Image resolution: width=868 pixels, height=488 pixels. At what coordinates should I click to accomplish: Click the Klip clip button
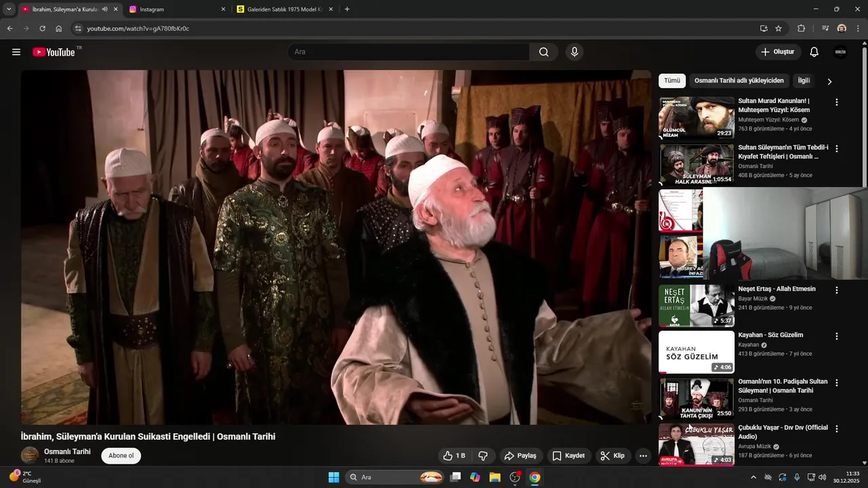click(x=613, y=455)
